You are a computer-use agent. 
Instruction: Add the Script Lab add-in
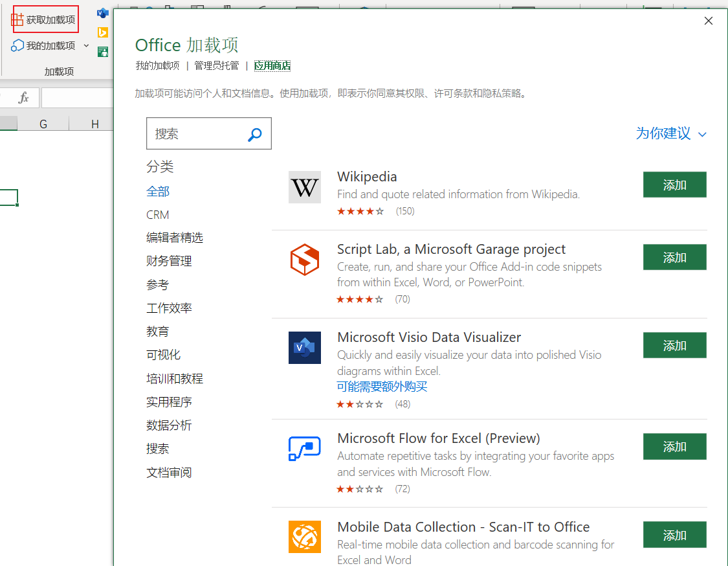674,257
